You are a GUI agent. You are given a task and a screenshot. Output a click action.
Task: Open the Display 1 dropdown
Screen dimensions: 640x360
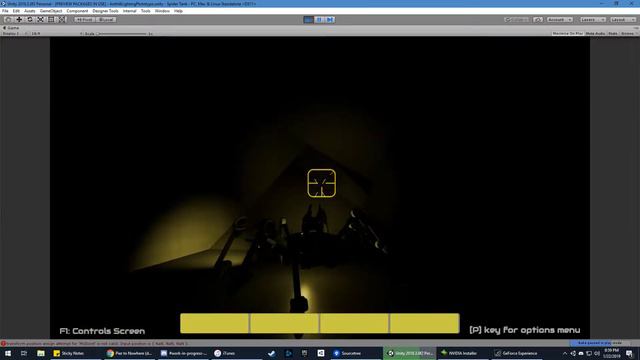pos(14,33)
